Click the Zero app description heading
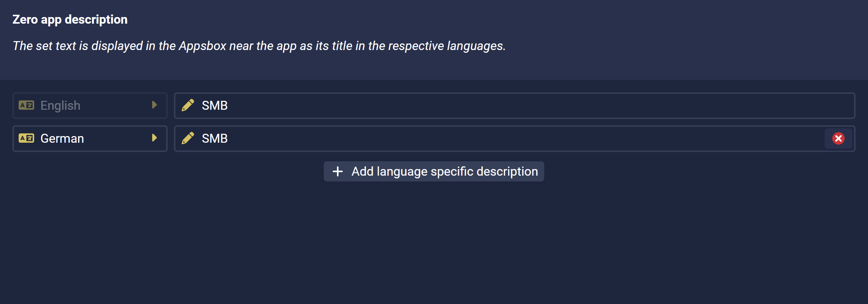868x304 pixels. [70, 19]
